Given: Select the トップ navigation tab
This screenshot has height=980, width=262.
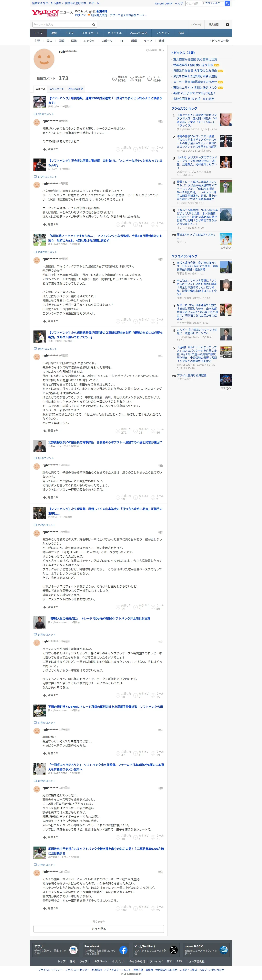Looking at the screenshot, I should pos(38,33).
